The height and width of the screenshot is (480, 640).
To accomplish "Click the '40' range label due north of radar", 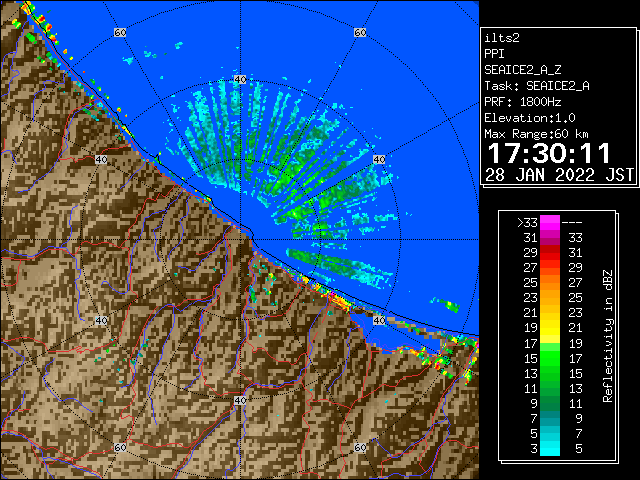I will pos(240,79).
